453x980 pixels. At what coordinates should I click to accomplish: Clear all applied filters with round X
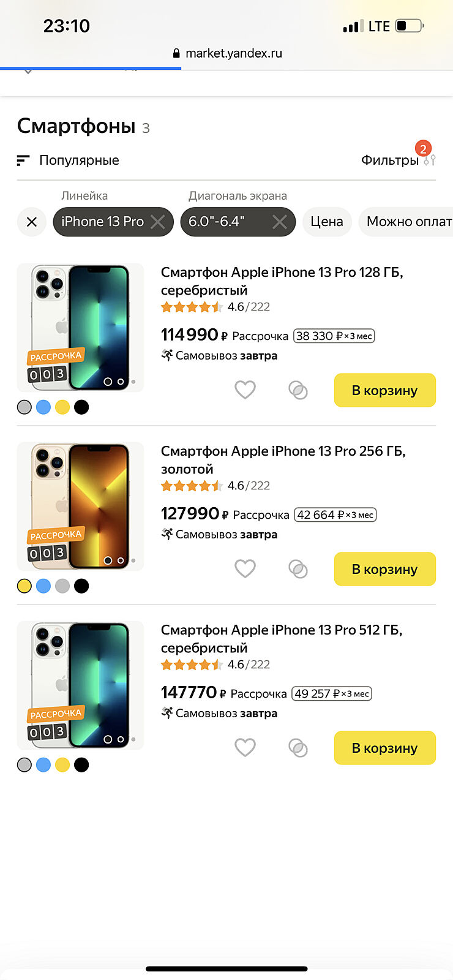coord(32,222)
